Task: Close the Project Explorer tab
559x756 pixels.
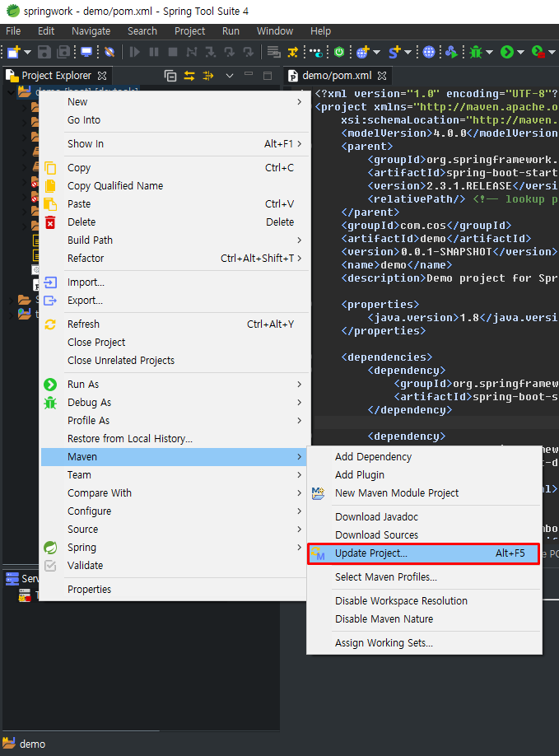Action: point(102,76)
